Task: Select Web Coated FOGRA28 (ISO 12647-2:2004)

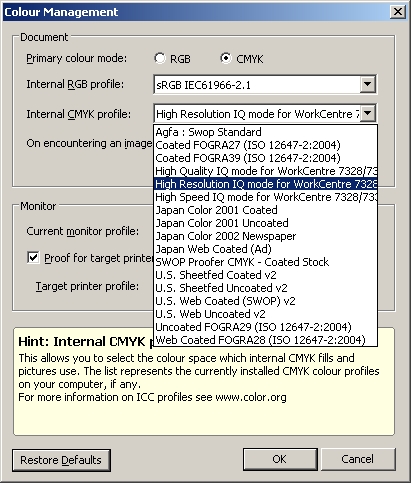Action: coord(265,340)
